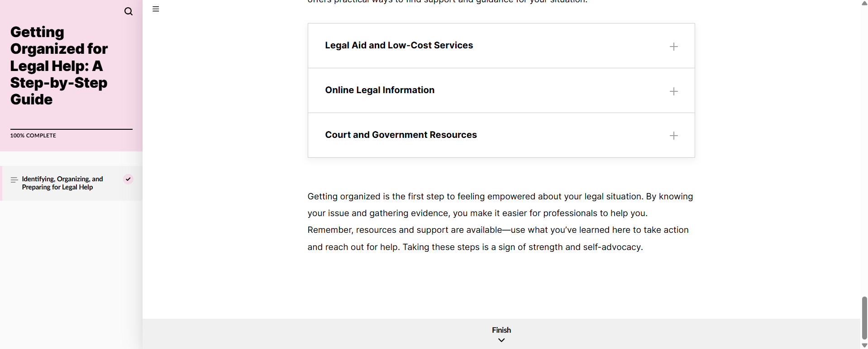Viewport: 868px width, 349px height.
Task: Click the scrollbar down arrow
Action: (864, 345)
